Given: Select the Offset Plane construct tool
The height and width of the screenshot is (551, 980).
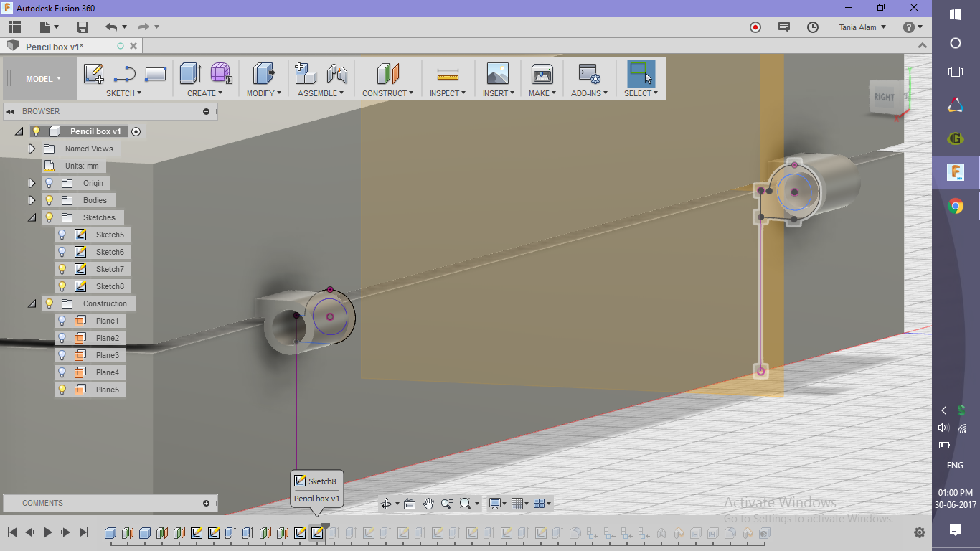Looking at the screenshot, I should point(387,73).
